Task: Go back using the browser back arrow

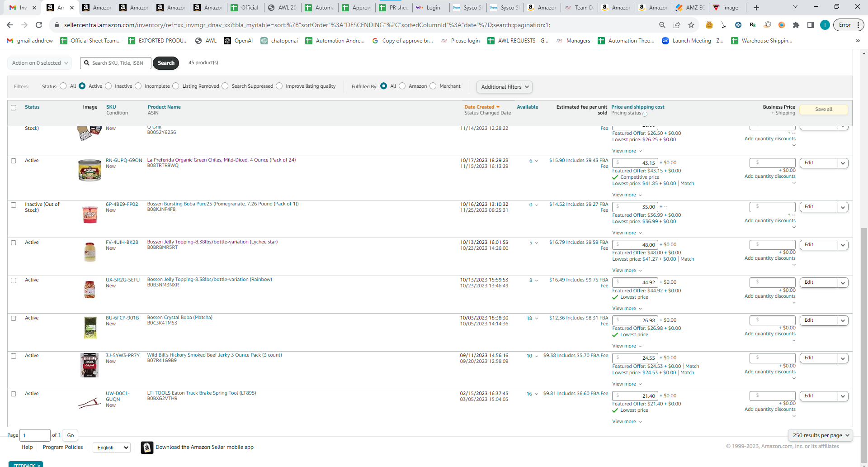Action: [x=10, y=25]
